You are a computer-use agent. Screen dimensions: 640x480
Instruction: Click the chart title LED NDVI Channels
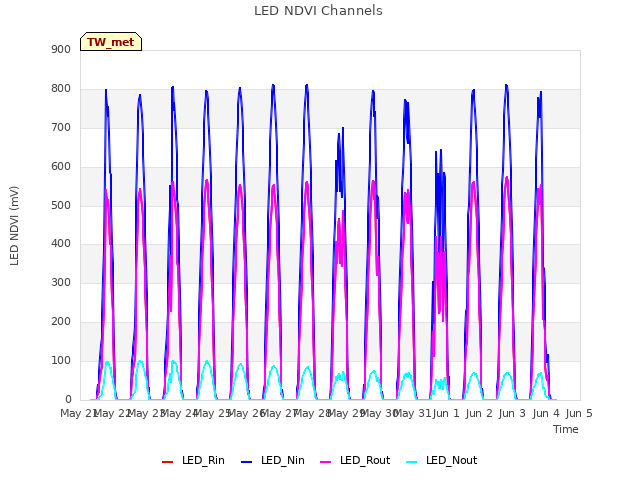[x=318, y=11]
